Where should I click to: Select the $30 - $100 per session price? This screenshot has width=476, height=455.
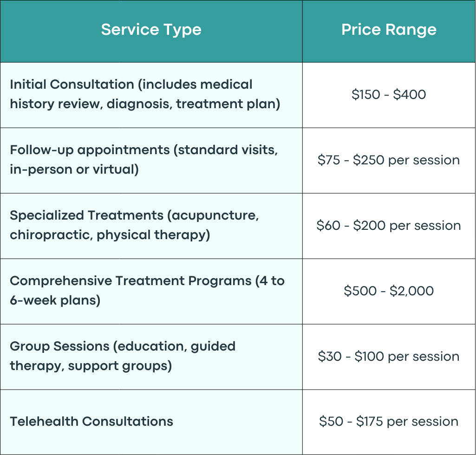pos(389,357)
